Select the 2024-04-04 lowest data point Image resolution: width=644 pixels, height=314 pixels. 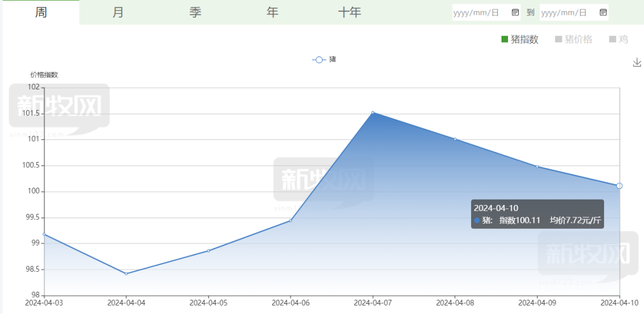click(126, 273)
